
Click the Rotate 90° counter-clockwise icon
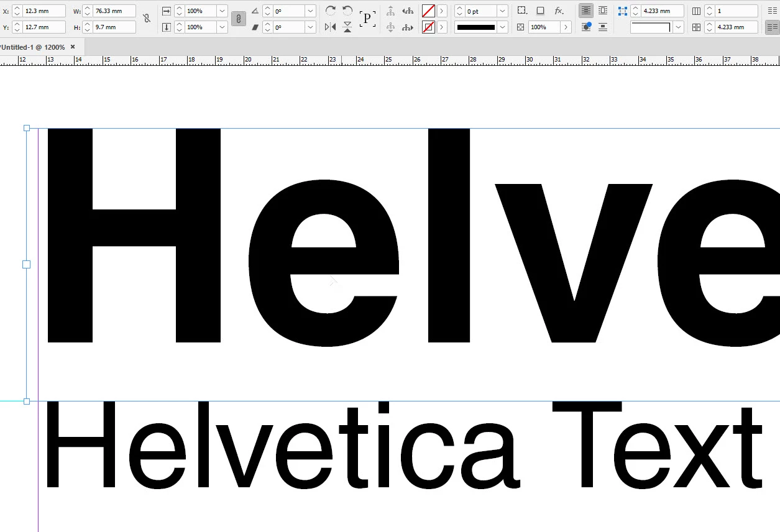pos(347,11)
